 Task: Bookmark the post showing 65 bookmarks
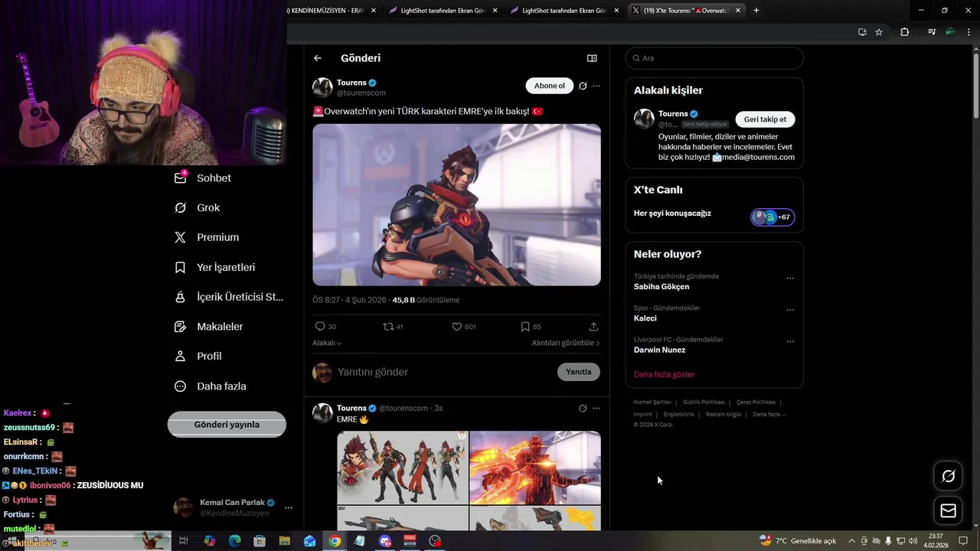531,327
